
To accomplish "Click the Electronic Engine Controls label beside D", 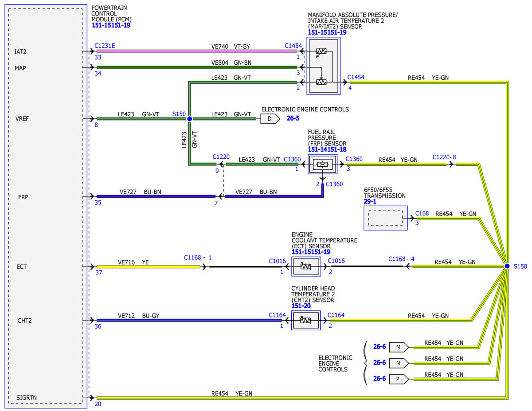I will click(x=305, y=110).
